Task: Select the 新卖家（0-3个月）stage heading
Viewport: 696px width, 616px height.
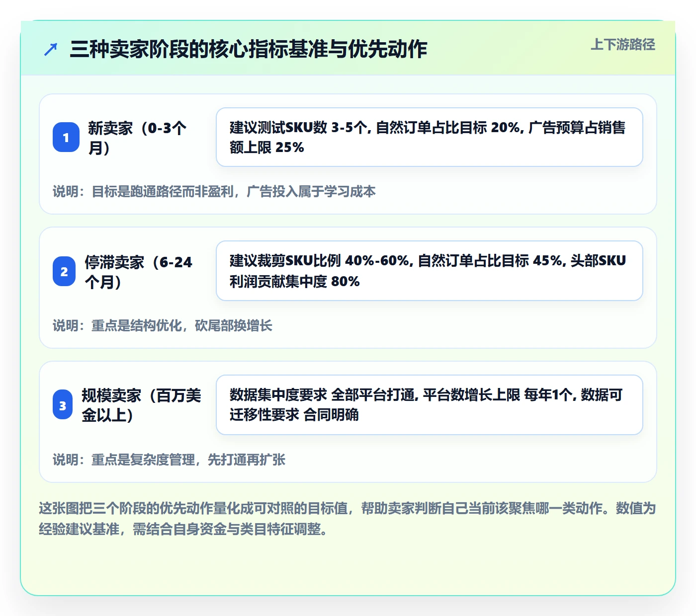Action: [x=137, y=138]
